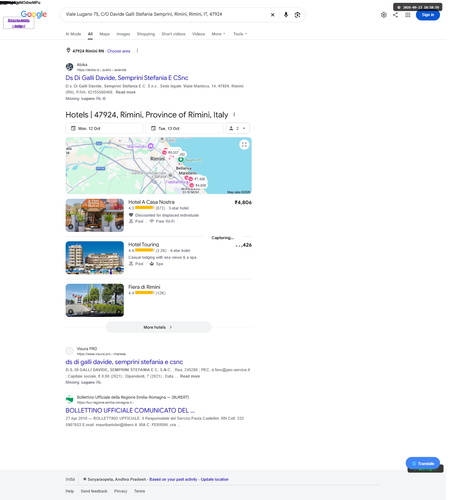Open Send feedback footer link

coord(94,491)
